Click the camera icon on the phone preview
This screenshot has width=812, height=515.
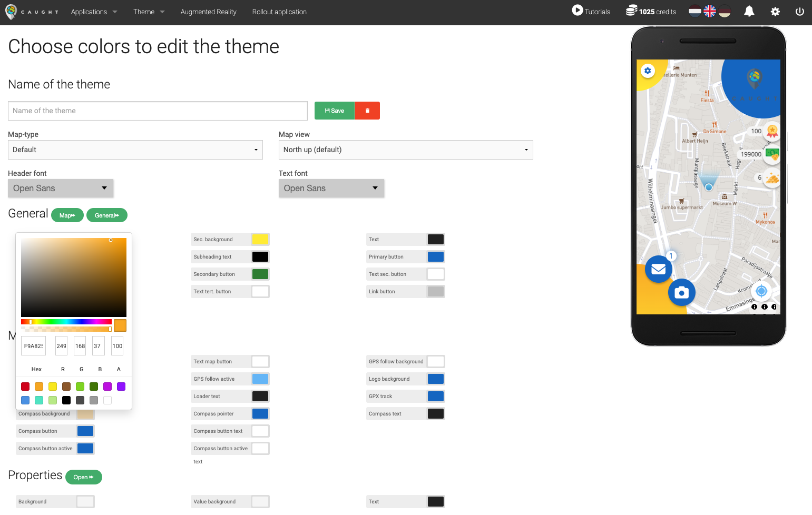coord(682,292)
